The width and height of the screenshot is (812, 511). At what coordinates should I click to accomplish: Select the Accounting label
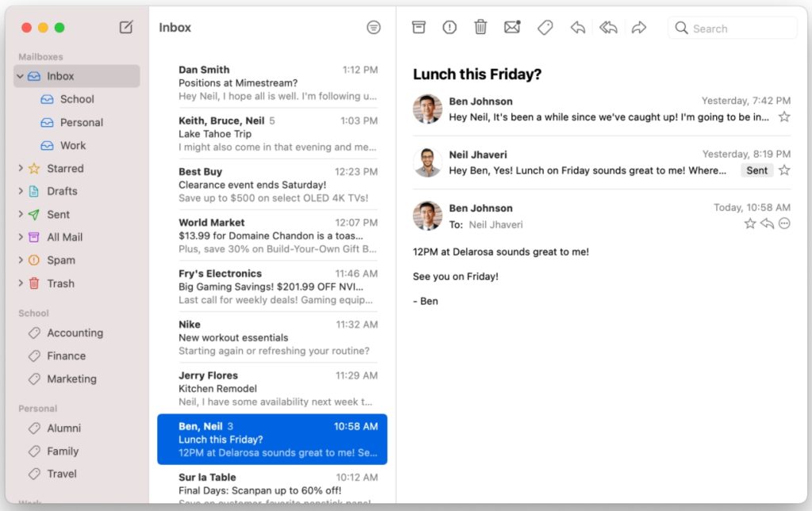pos(75,333)
